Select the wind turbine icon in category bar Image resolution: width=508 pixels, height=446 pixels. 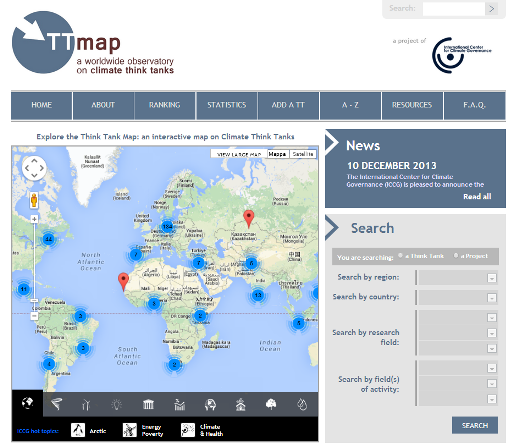click(86, 405)
